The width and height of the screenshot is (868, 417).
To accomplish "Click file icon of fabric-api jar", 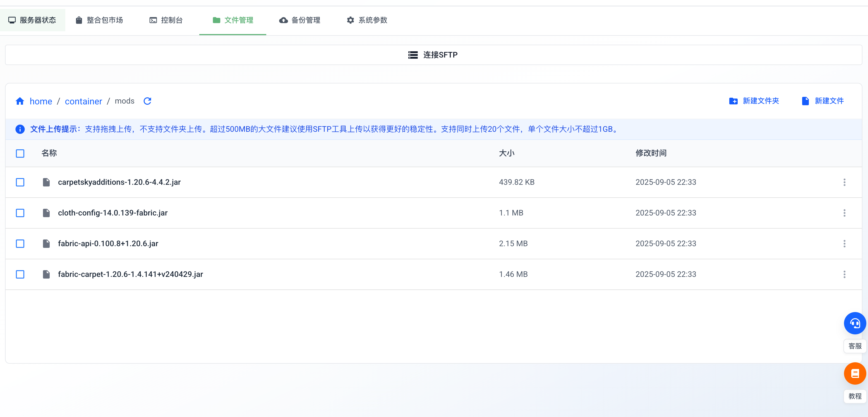I will pos(46,244).
